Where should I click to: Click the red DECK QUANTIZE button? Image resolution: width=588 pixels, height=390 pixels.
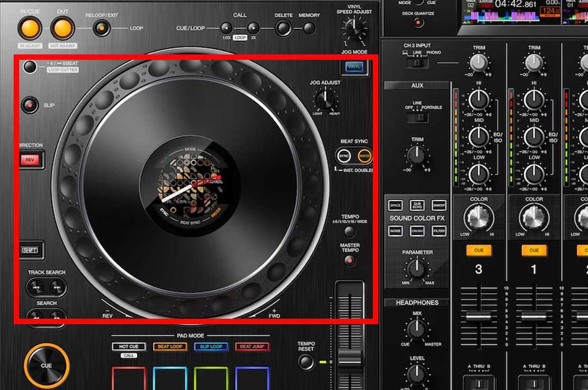[x=418, y=22]
